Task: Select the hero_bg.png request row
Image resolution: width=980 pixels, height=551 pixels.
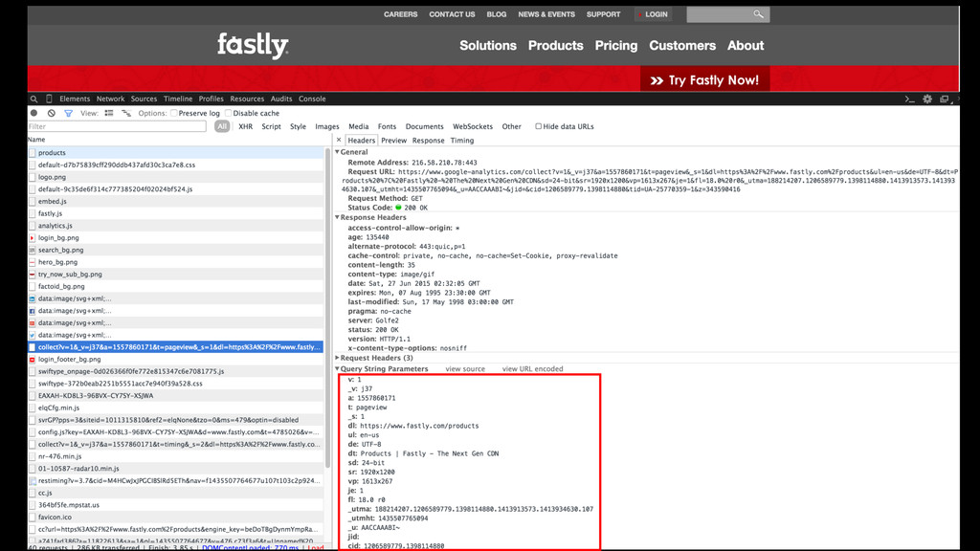Action: pos(176,262)
